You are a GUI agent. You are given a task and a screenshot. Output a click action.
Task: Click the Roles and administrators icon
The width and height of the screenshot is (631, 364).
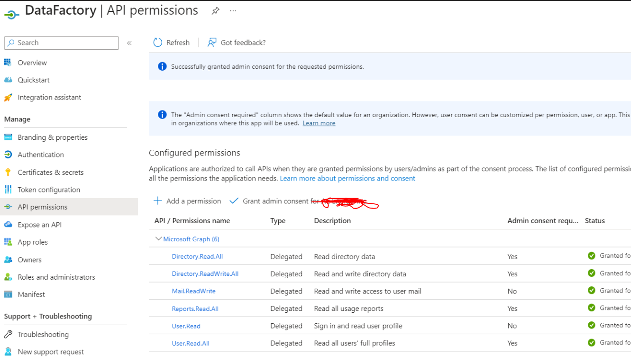pos(8,277)
